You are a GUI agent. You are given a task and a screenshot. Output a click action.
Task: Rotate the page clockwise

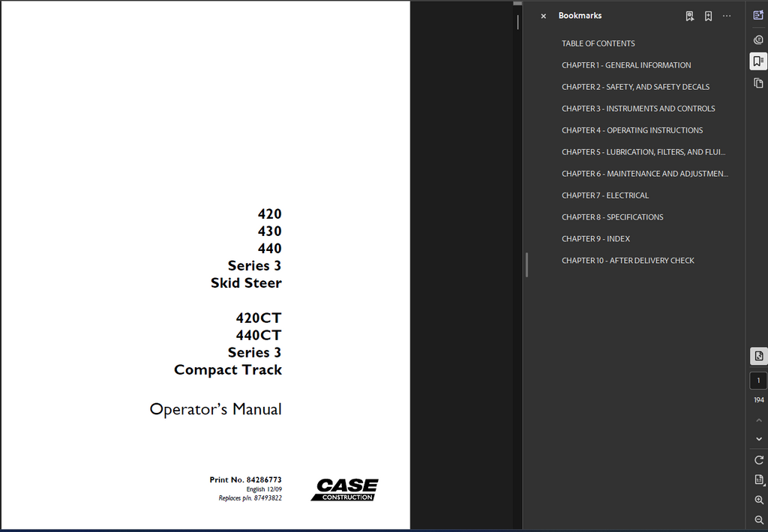(759, 460)
